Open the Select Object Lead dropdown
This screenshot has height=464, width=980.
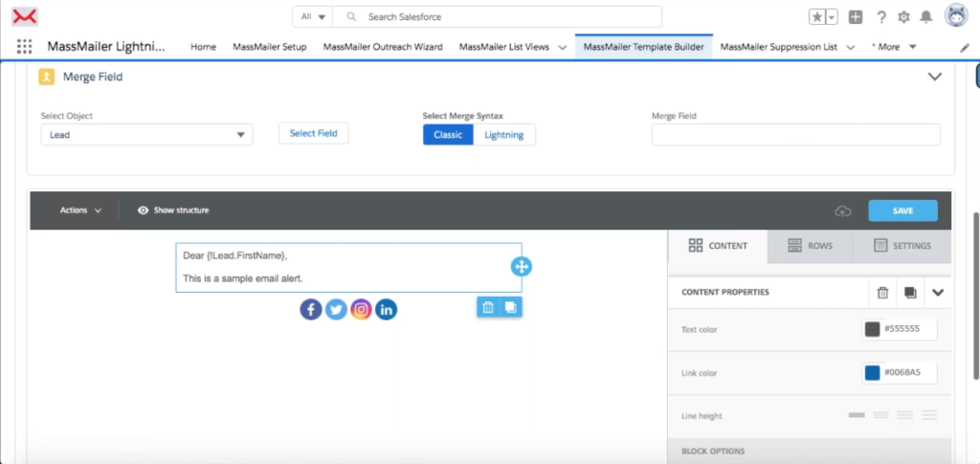tap(146, 134)
